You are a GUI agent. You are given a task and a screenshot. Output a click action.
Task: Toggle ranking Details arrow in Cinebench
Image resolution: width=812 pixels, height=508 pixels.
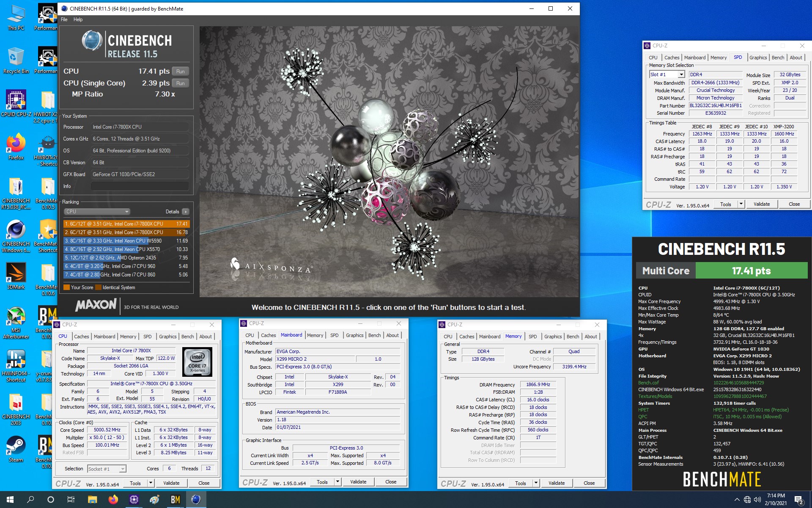[x=186, y=211]
